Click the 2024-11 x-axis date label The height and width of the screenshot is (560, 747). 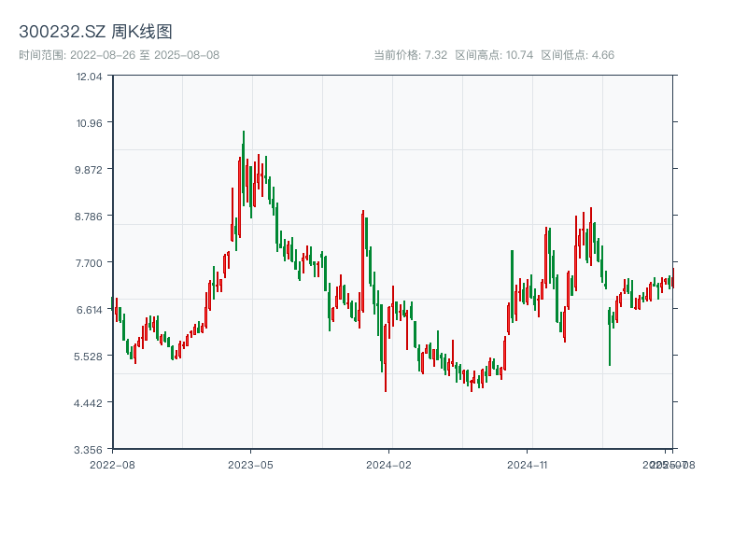(x=529, y=464)
